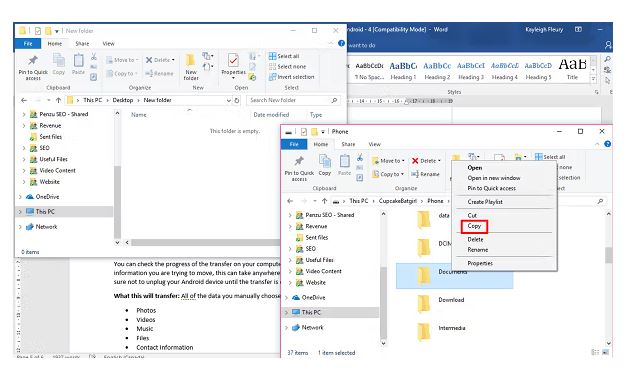Viewport: 626px width, 381px height.
Task: Click the Back arrow in Phone window
Action: [290, 201]
